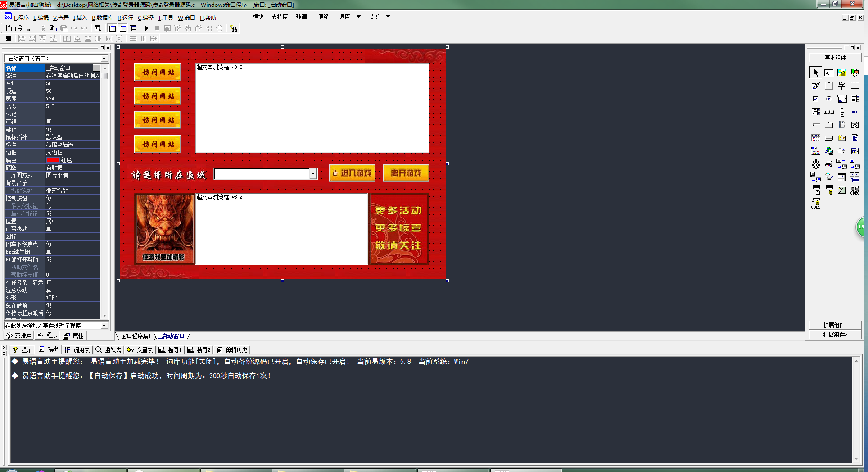This screenshot has height=472, width=868.
Task: Click the Run (play) toolbar icon
Action: (147, 28)
